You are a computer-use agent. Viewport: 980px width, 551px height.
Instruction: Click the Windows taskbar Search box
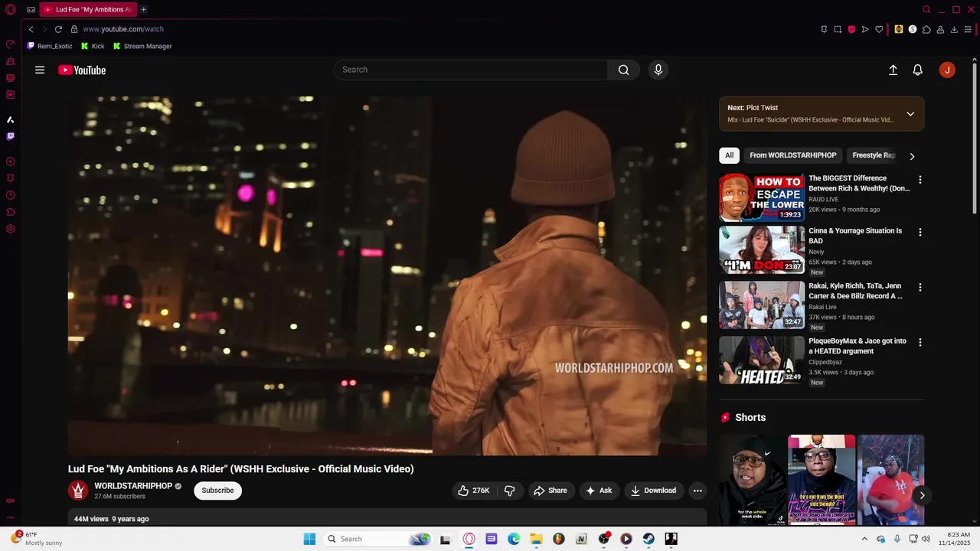pyautogui.click(x=378, y=539)
